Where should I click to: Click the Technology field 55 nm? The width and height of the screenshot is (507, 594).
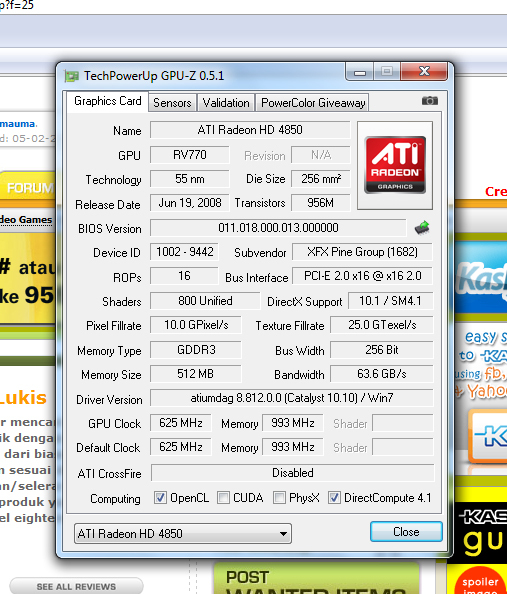pyautogui.click(x=189, y=179)
